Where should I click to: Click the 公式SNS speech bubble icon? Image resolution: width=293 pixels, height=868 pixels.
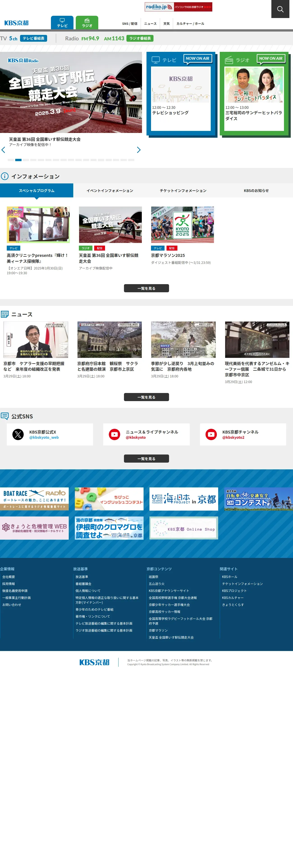[5, 416]
